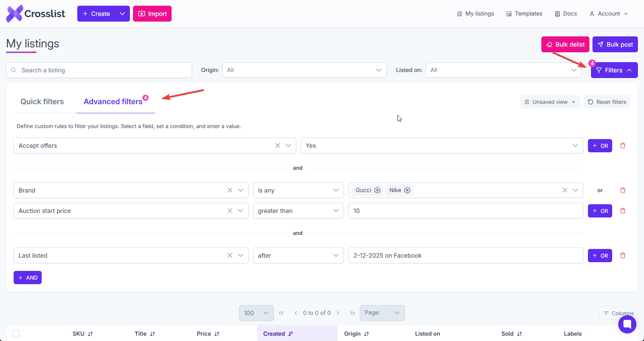Remove the Nike brand tag
The image size is (644, 341).
[407, 190]
